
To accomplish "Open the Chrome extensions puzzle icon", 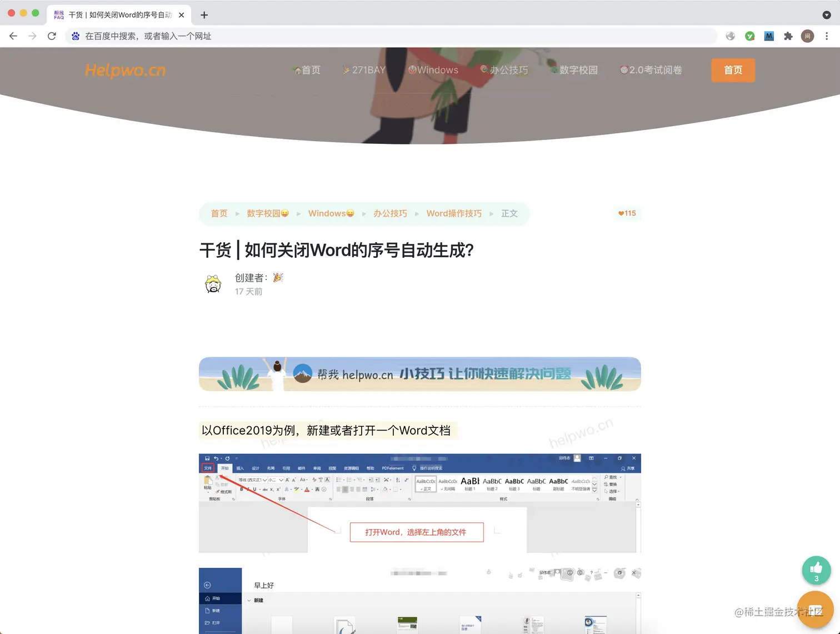I will [x=788, y=36].
